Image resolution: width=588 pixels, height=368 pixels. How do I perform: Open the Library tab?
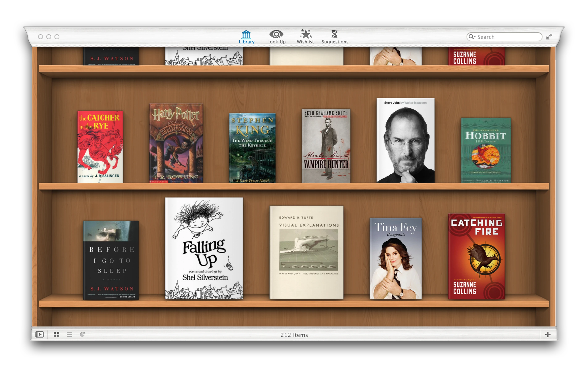[247, 37]
